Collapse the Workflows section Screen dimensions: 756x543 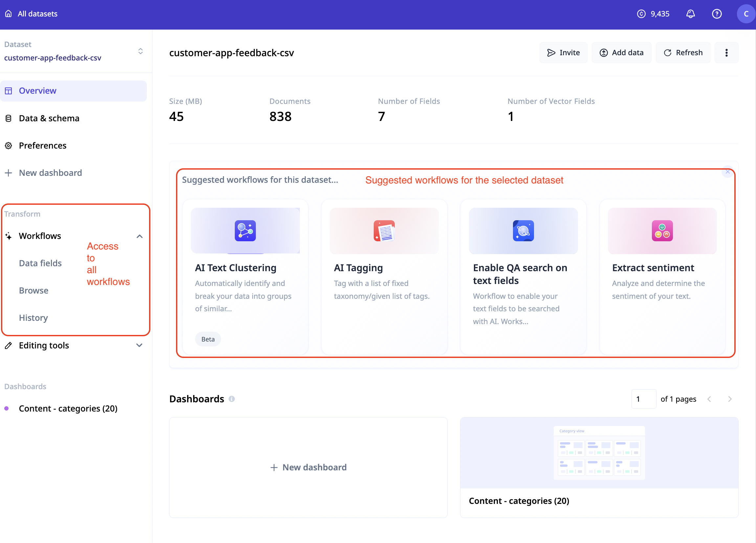pyautogui.click(x=140, y=236)
